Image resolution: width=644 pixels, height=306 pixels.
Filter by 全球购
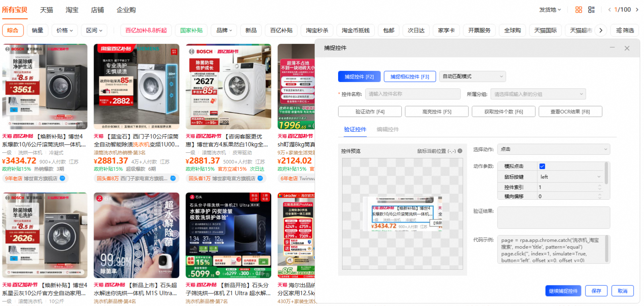click(x=513, y=30)
